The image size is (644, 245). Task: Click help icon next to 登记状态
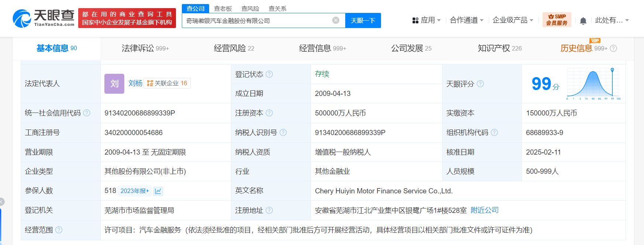pos(269,74)
